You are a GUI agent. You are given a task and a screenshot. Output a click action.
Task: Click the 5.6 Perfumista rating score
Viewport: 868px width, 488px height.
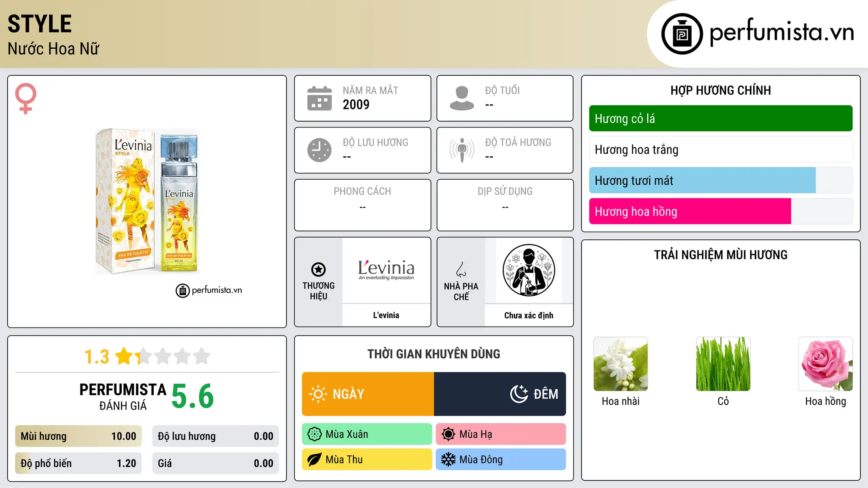193,396
